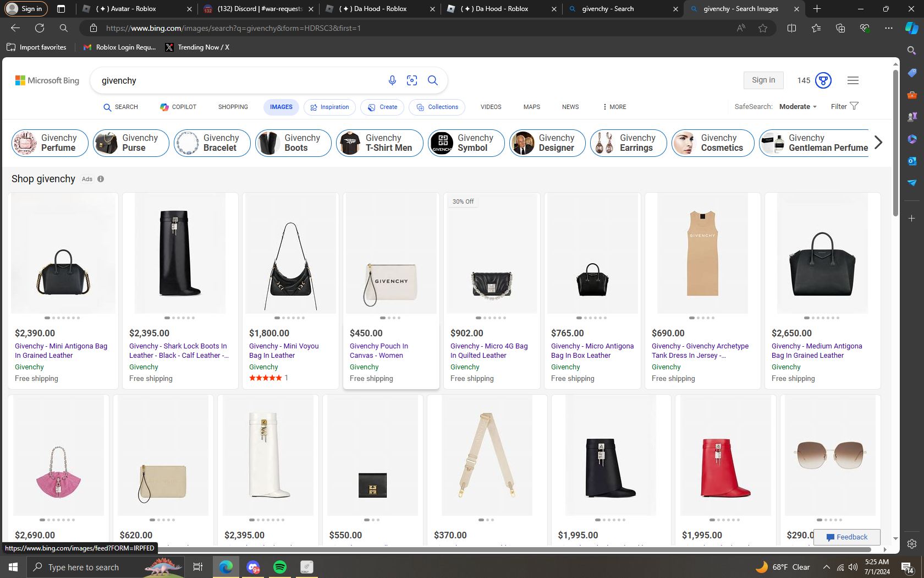Viewport: 924px width, 578px height.
Task: Switch to givenchy - Search tab
Action: pos(624,9)
